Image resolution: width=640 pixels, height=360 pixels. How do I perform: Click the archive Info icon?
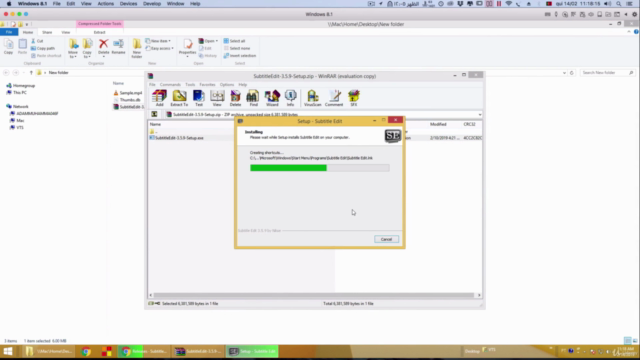pyautogui.click(x=290, y=98)
